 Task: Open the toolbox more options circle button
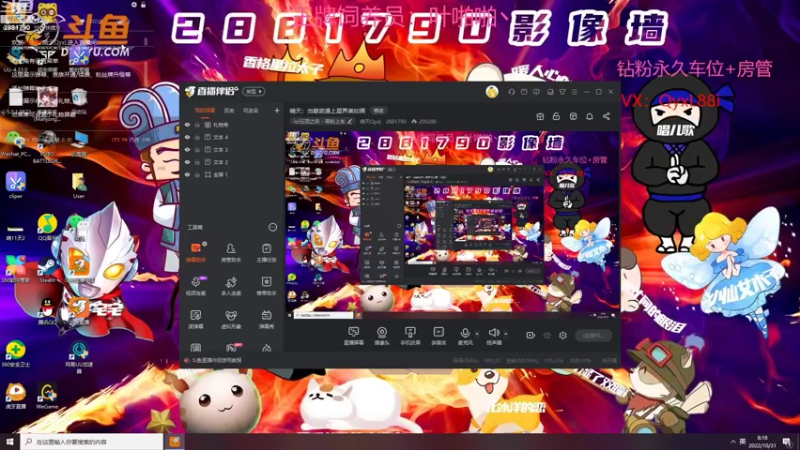272,227
